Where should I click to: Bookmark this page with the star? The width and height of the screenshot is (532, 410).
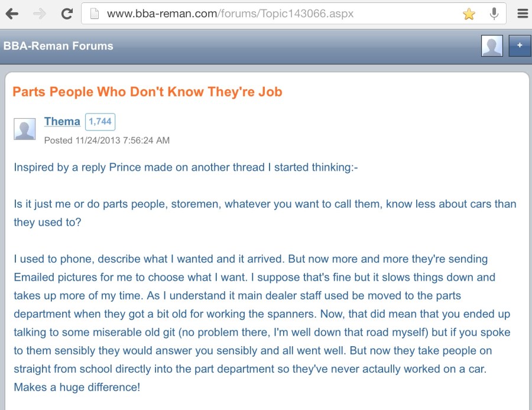[x=469, y=14]
